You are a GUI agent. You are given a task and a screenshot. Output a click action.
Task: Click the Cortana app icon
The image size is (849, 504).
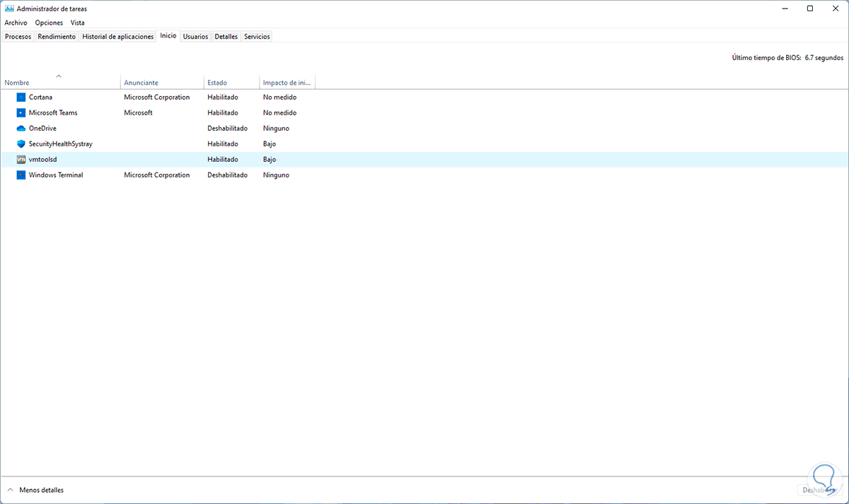coord(21,97)
